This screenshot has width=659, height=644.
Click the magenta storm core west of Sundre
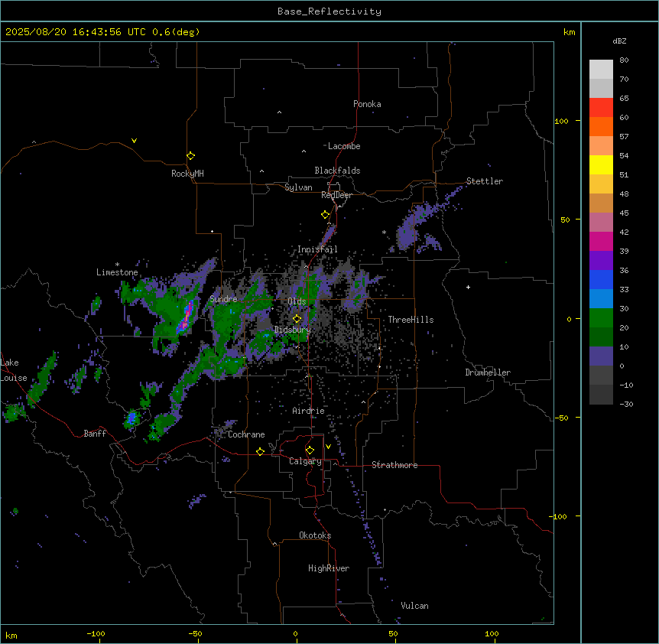[x=187, y=316]
